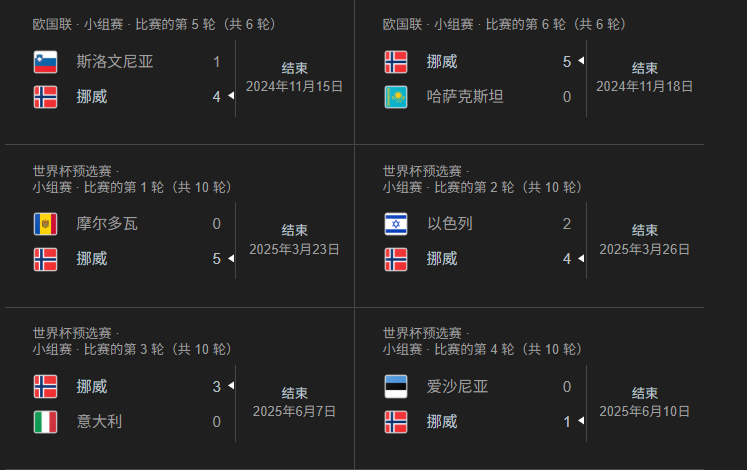Viewport: 747px width, 470px height.
Task: Select the 爱沙尼亚 team name
Action: (457, 386)
